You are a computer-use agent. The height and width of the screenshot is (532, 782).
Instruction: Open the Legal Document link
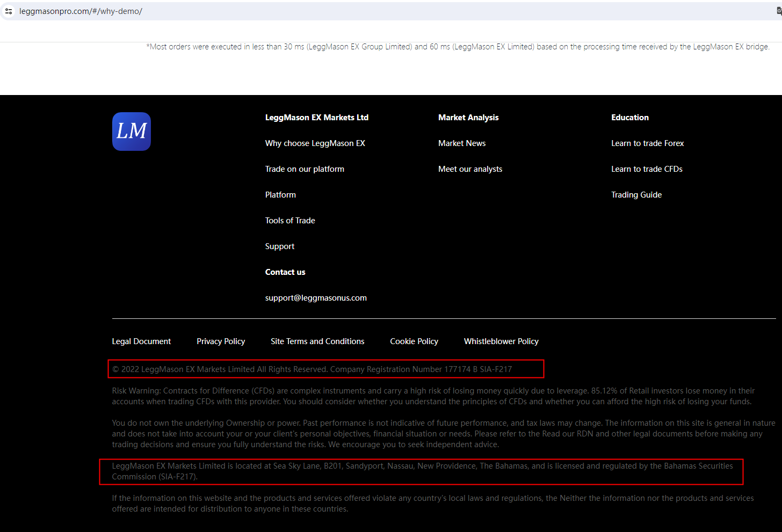click(141, 341)
